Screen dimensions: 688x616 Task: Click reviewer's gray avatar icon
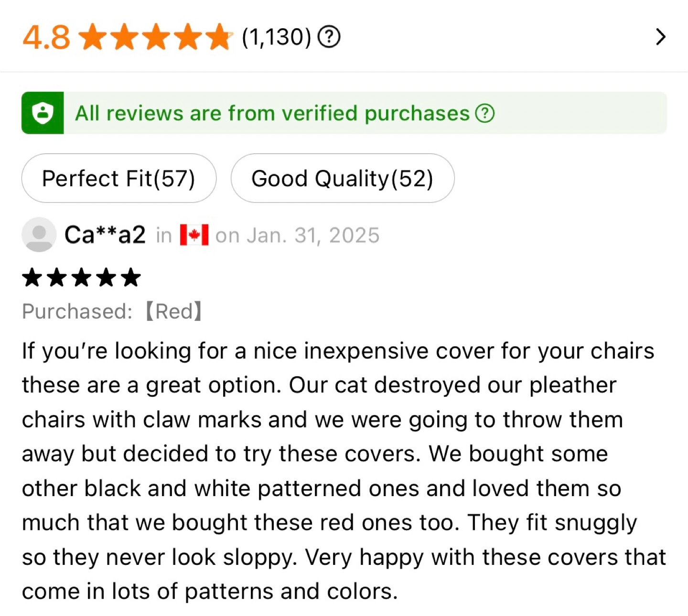point(39,234)
